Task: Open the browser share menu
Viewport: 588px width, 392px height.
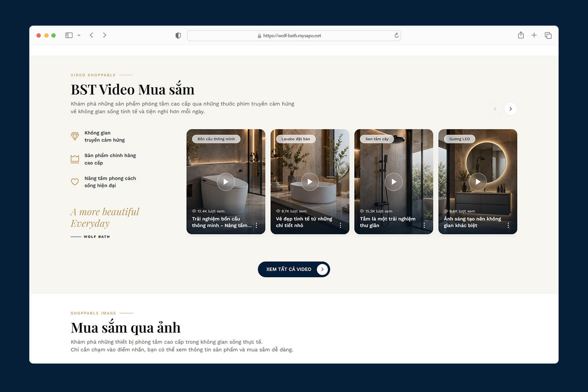Action: [521, 35]
